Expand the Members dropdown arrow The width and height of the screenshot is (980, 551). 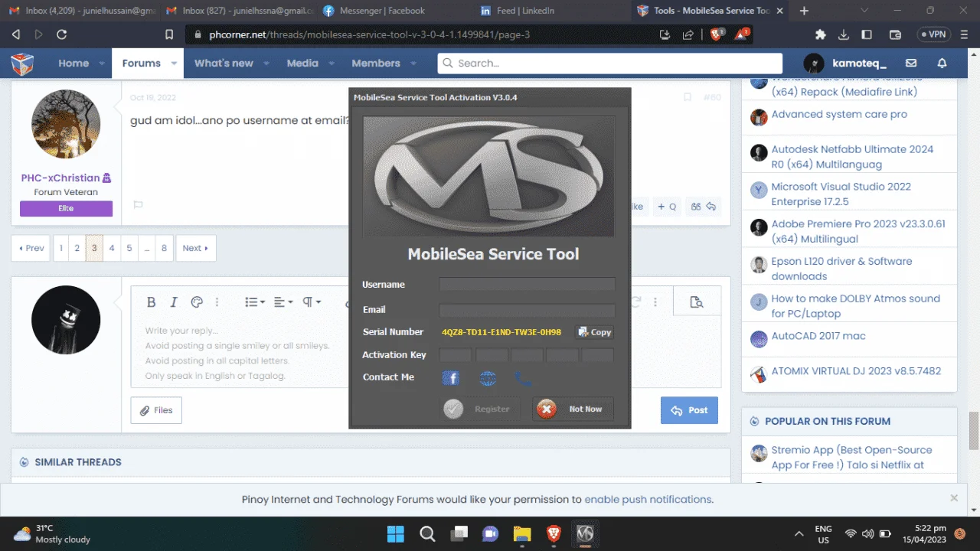point(414,64)
